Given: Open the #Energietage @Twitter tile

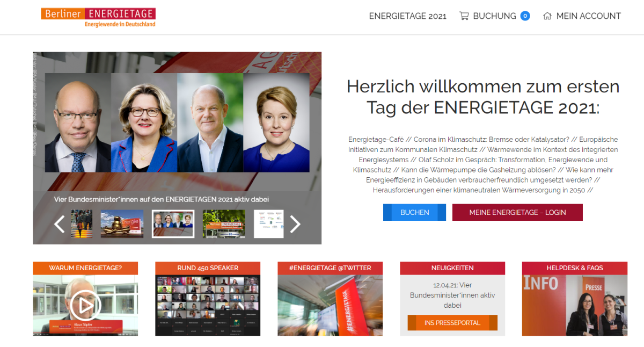Looking at the screenshot, I should 330,299.
